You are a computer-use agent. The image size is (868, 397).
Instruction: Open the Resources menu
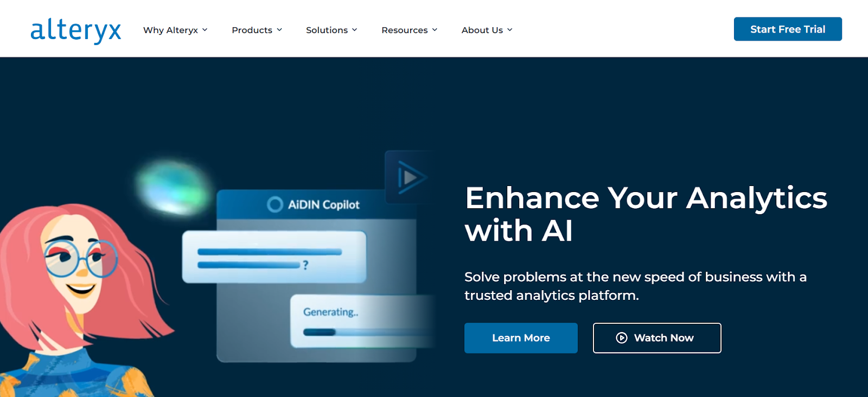pos(404,30)
